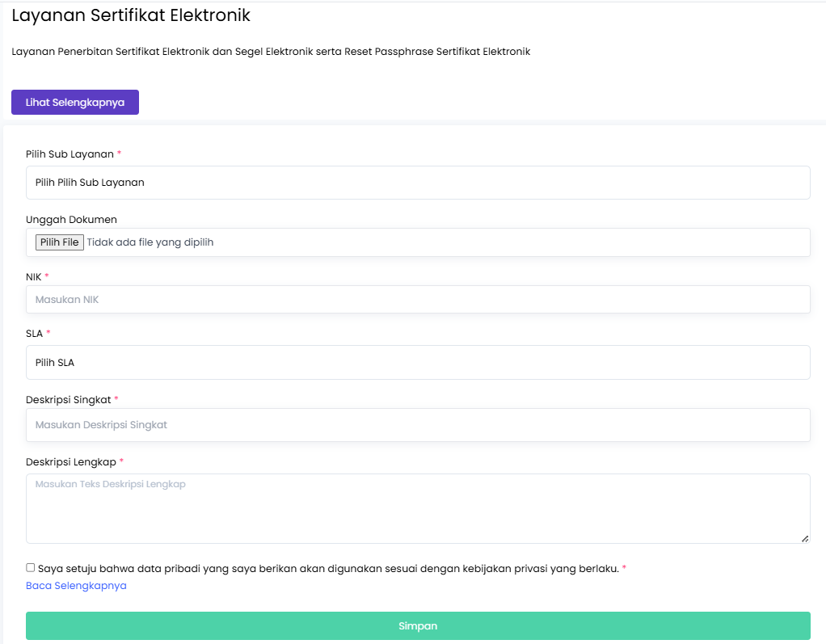The image size is (826, 644).
Task: Focus the Deskripsi Lengkap text area
Action: click(417, 508)
